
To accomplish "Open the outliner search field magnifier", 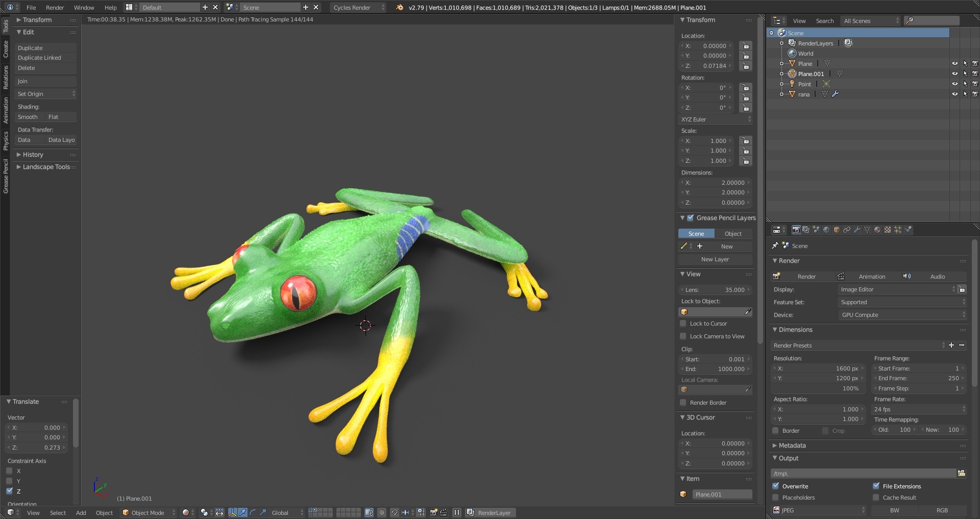I will click(x=910, y=20).
